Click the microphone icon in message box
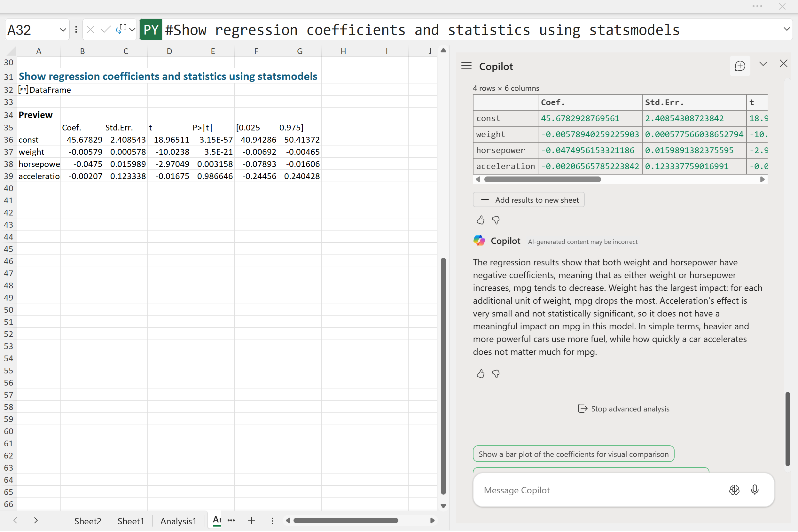 pos(755,490)
